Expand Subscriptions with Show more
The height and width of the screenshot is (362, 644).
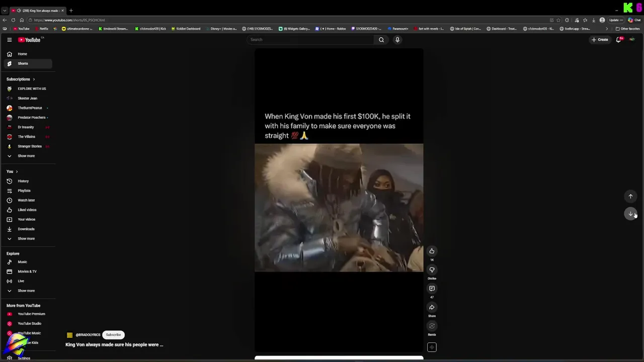28,156
